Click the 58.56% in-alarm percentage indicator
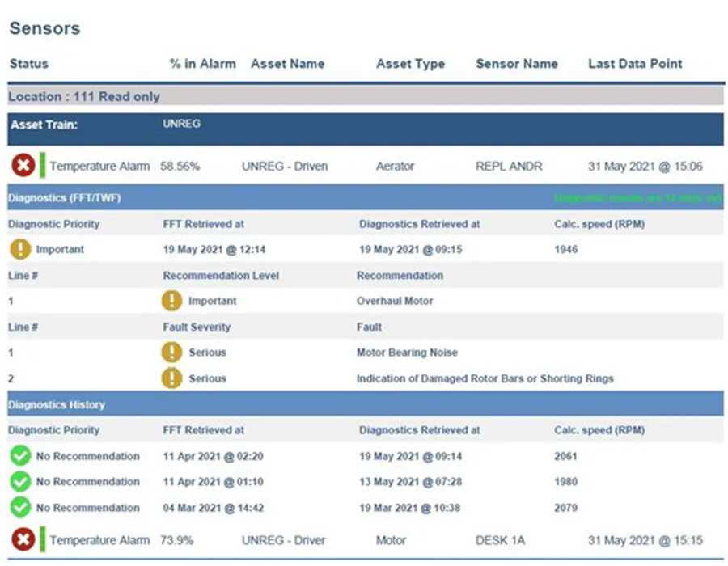Image resolution: width=728 pixels, height=566 pixels. click(x=182, y=166)
